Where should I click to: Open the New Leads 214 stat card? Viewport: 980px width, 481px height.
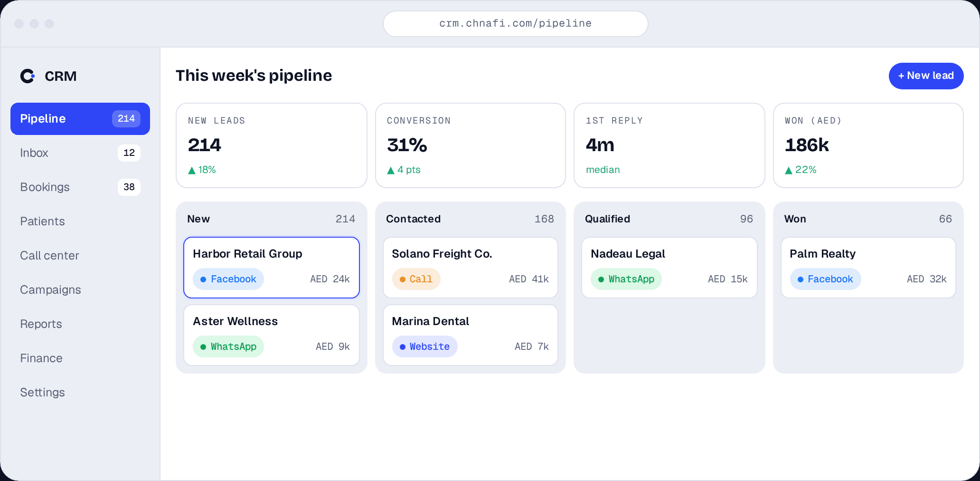coord(272,145)
